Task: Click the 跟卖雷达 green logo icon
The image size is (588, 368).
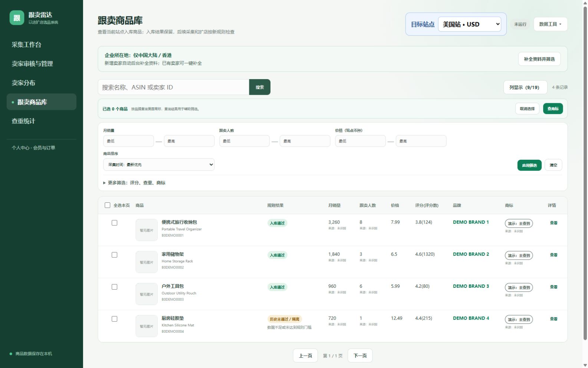Action: [17, 17]
